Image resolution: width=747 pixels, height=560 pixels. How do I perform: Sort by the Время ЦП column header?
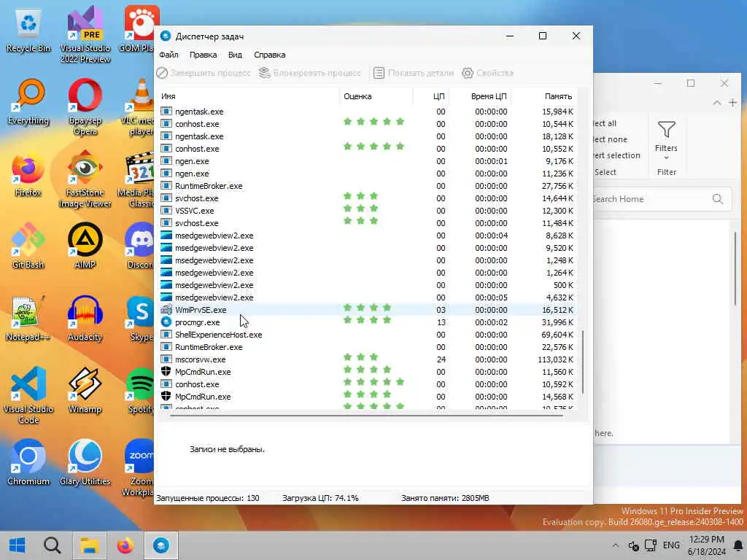tap(480, 96)
